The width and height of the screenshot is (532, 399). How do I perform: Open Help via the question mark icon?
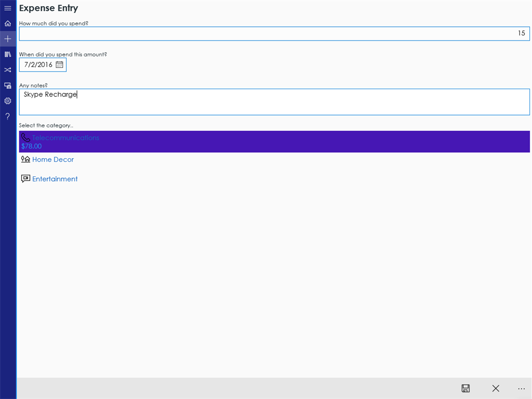tap(7, 116)
